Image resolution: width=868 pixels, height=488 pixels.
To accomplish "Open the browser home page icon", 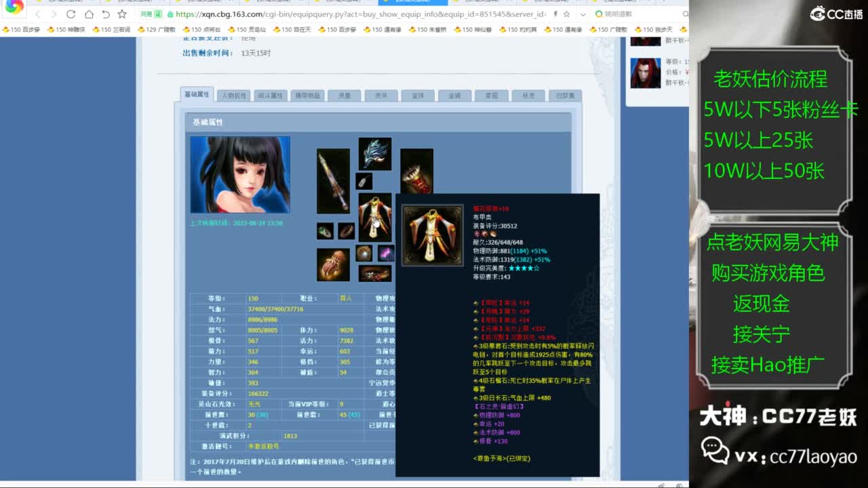I will (x=89, y=14).
